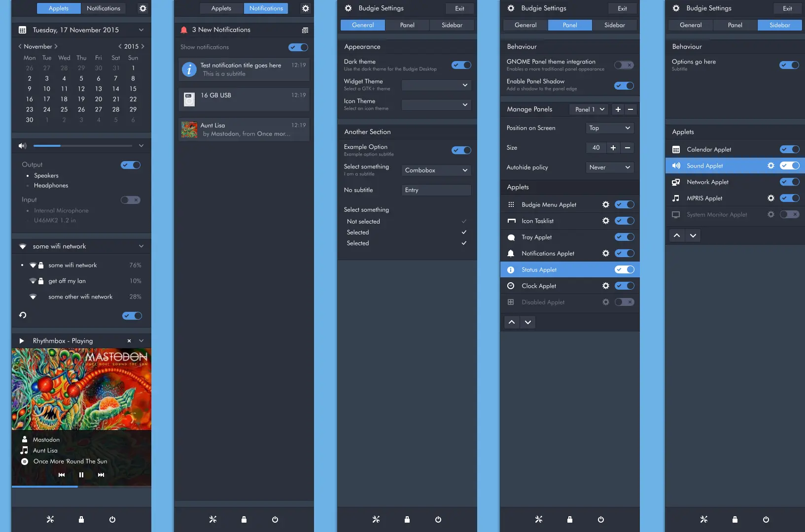Viewport: 805px width, 532px height.
Task: Open Budgie Menu Applet settings gear
Action: tap(606, 204)
